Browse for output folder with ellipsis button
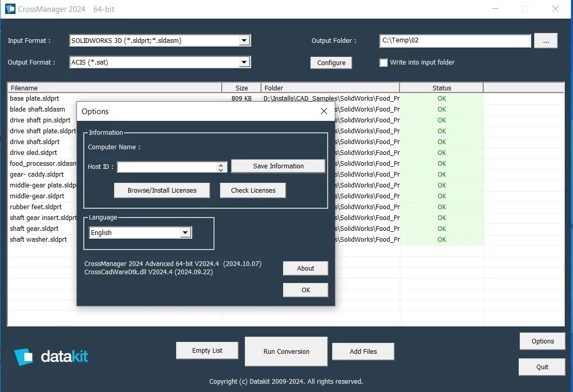Image resolution: width=573 pixels, height=392 pixels. [x=546, y=41]
